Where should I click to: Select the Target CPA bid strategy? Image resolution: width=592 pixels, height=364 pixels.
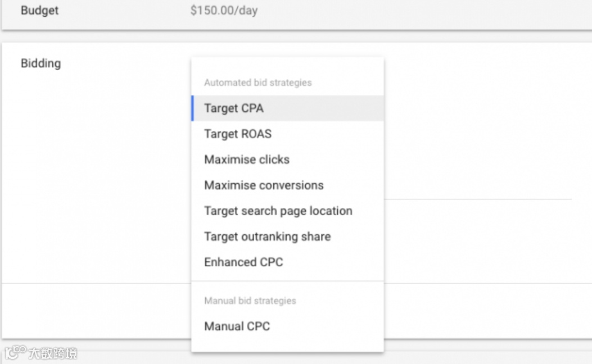234,108
